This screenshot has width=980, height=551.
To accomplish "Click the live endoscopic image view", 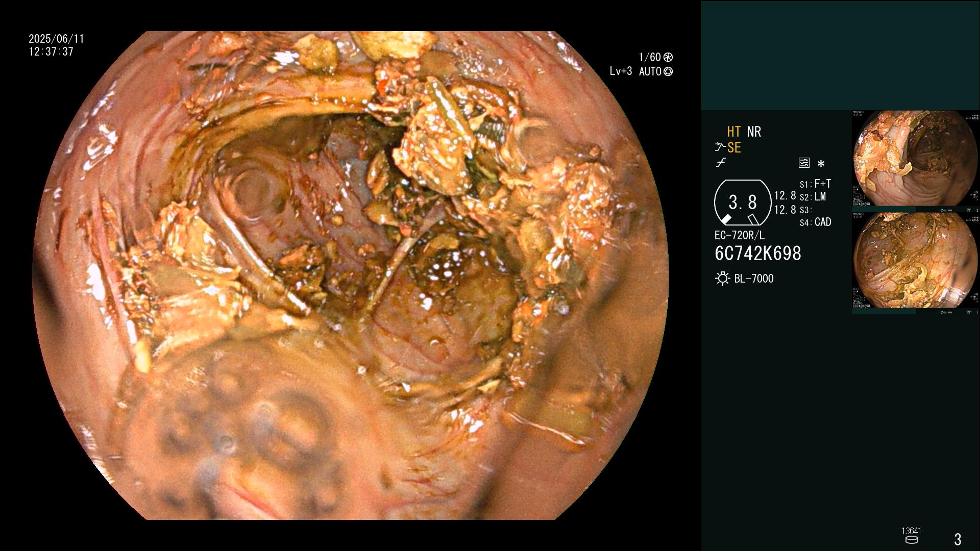I will (351, 275).
